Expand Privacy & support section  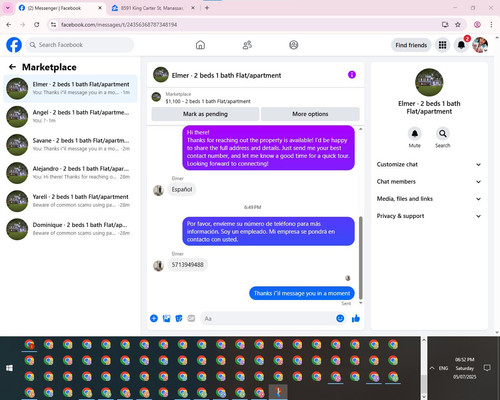coord(429,216)
